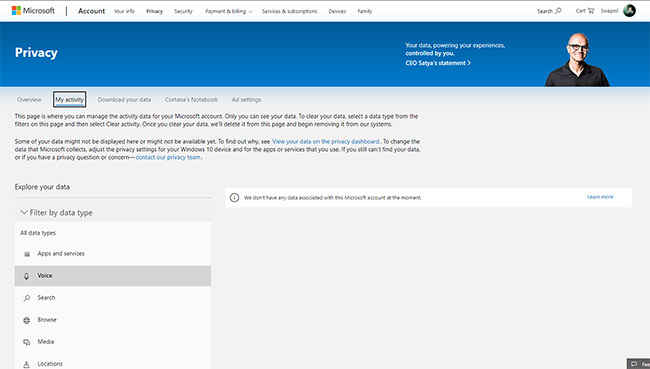
Task: Expand the Payment & billing dropdown
Action: click(228, 11)
